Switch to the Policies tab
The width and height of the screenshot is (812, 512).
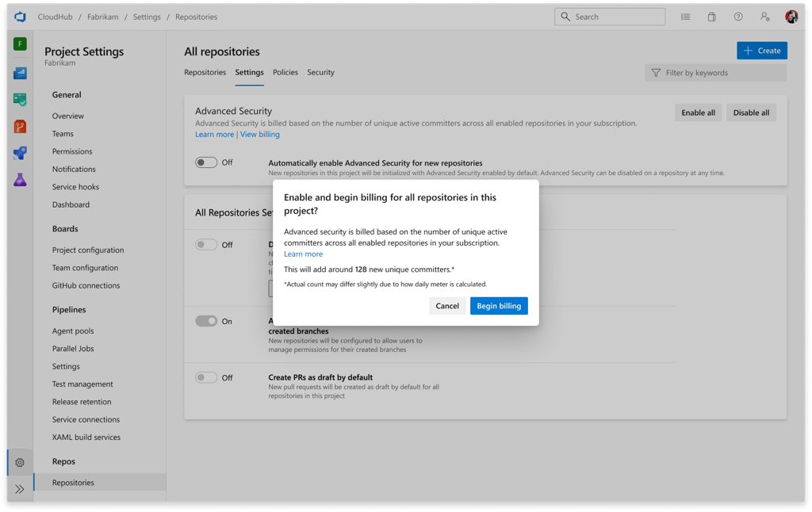click(285, 72)
